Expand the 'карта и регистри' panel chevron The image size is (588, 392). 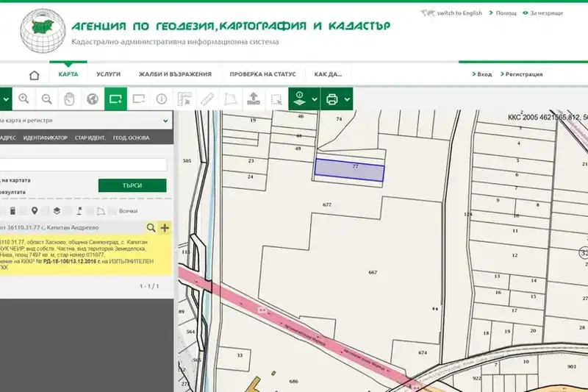pyautogui.click(x=165, y=121)
